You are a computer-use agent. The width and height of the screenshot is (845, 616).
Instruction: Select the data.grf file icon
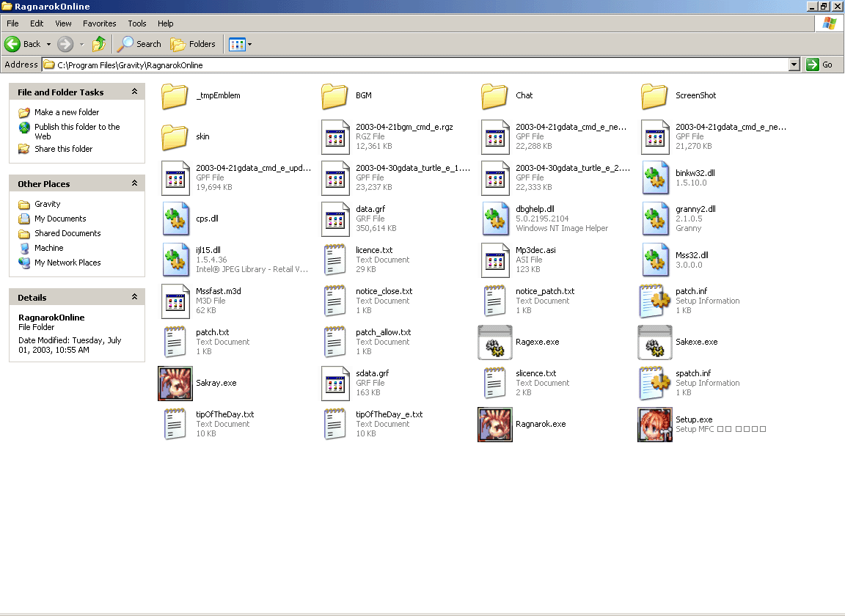[x=335, y=219]
